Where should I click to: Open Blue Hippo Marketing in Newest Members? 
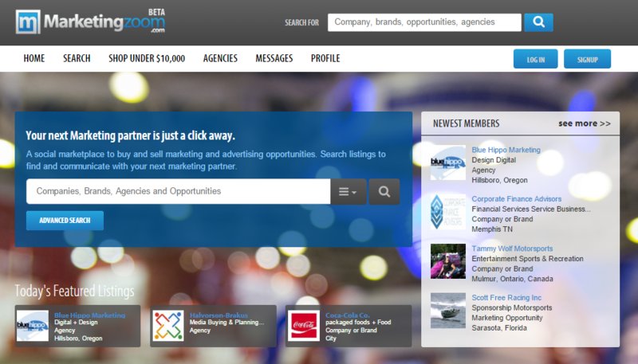tap(506, 150)
